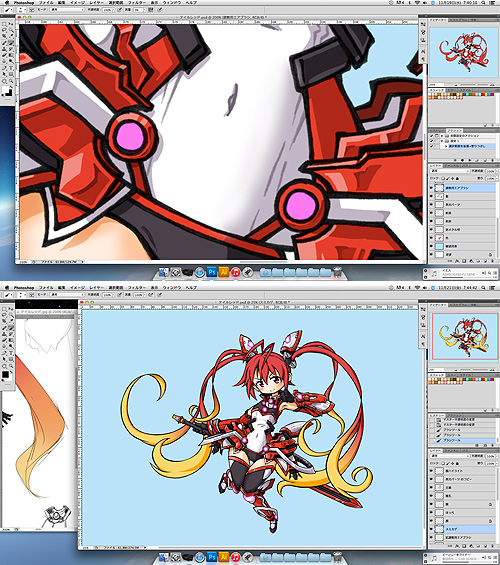This screenshot has height=565, width=500.
Task: Open フィルター menu in lower menu bar
Action: click(137, 288)
